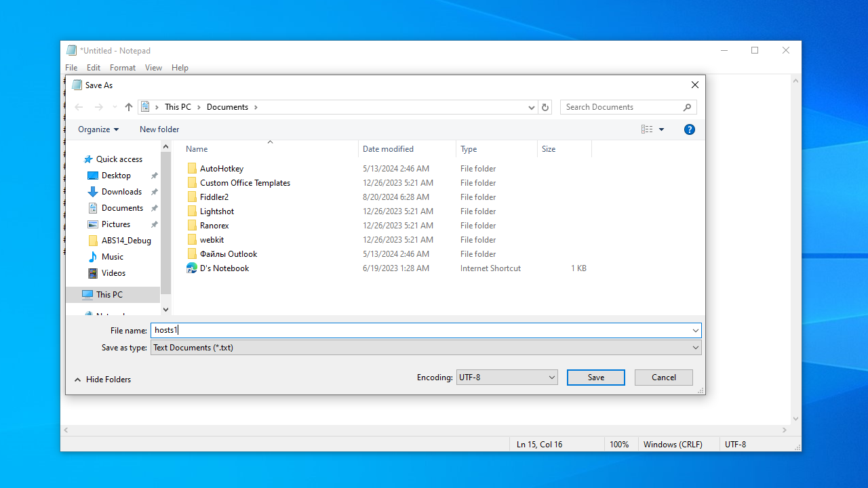Viewport: 868px width, 488px height.
Task: Open the Organize dropdown menu
Action: pos(98,129)
